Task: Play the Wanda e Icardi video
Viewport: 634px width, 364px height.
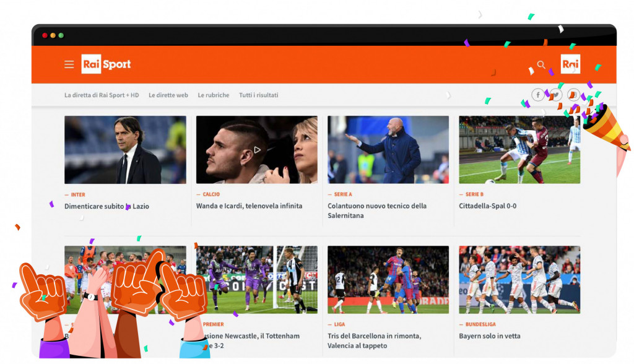Action: (257, 150)
